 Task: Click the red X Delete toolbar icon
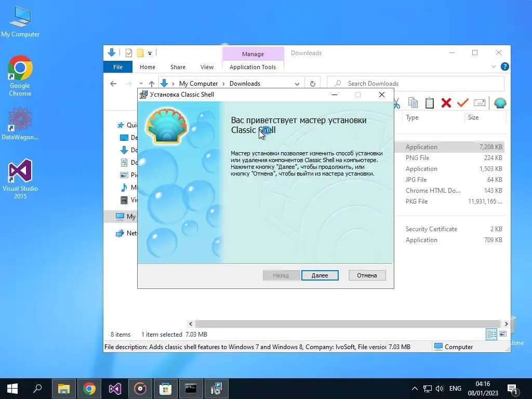pyautogui.click(x=446, y=103)
